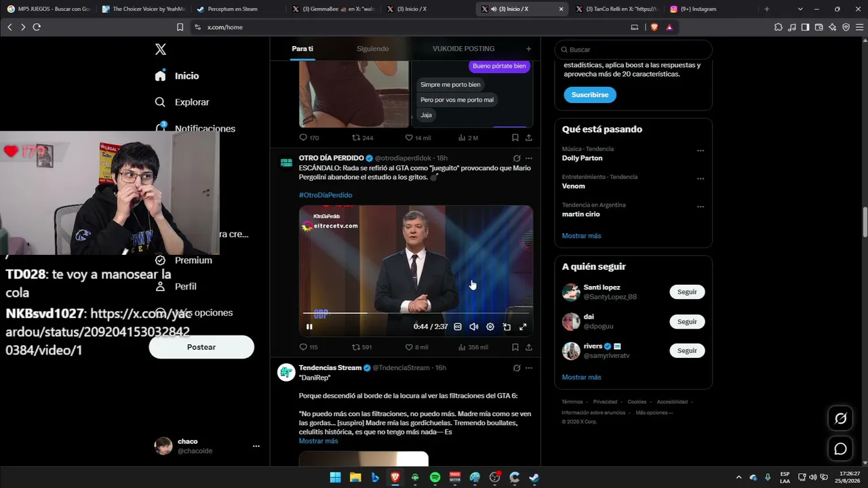
Task: Click the Suscribirse button
Action: pos(590,95)
